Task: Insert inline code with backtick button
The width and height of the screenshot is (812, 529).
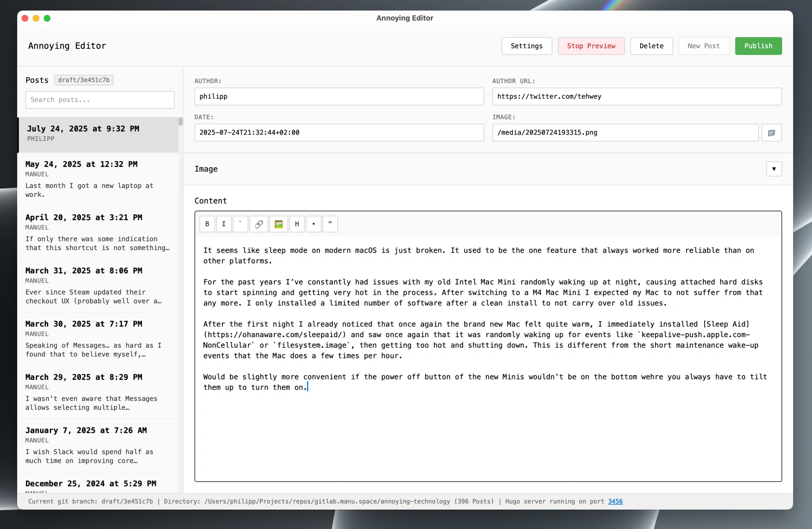Action: (240, 224)
